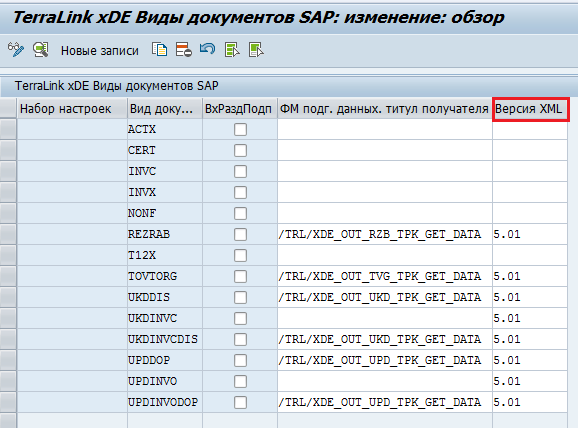
Task: Click /TRL/XDE_OUT_TVG_TPK_GET_DATA field
Action: click(385, 276)
